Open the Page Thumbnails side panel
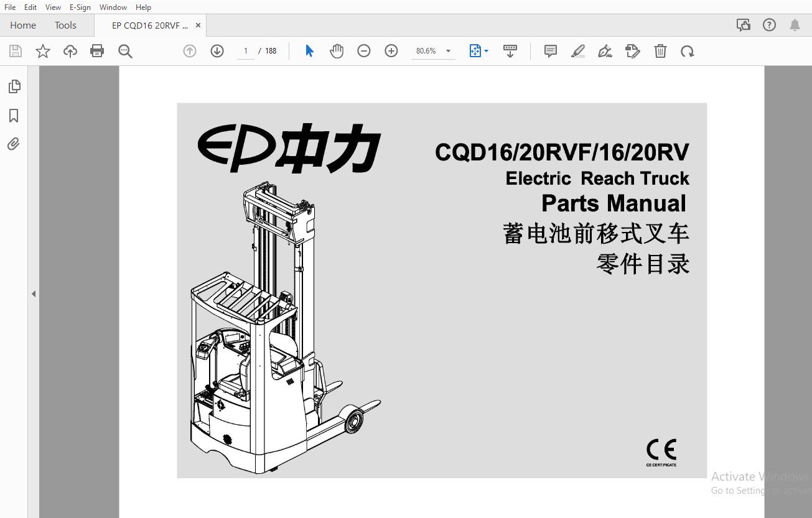Viewport: 812px width, 518px height. click(x=14, y=86)
